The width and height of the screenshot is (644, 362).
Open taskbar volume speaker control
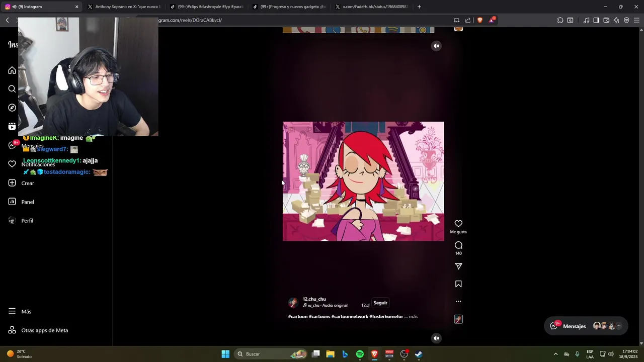(611, 354)
